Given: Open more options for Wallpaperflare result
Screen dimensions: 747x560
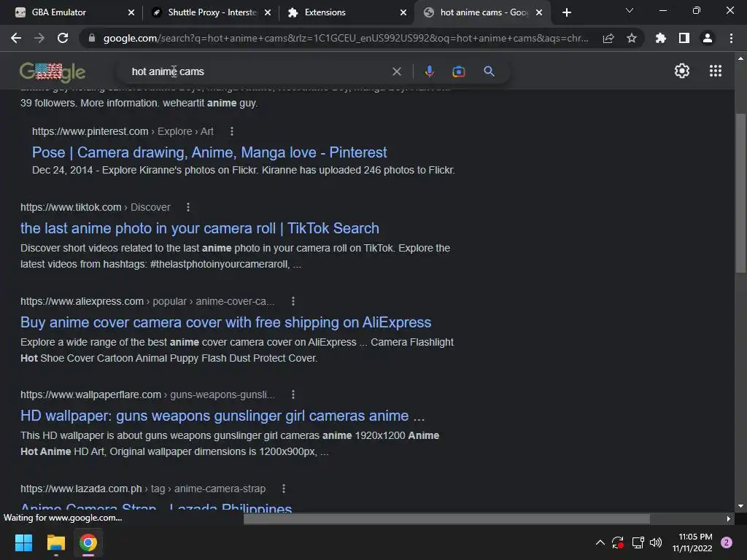Looking at the screenshot, I should coord(293,394).
